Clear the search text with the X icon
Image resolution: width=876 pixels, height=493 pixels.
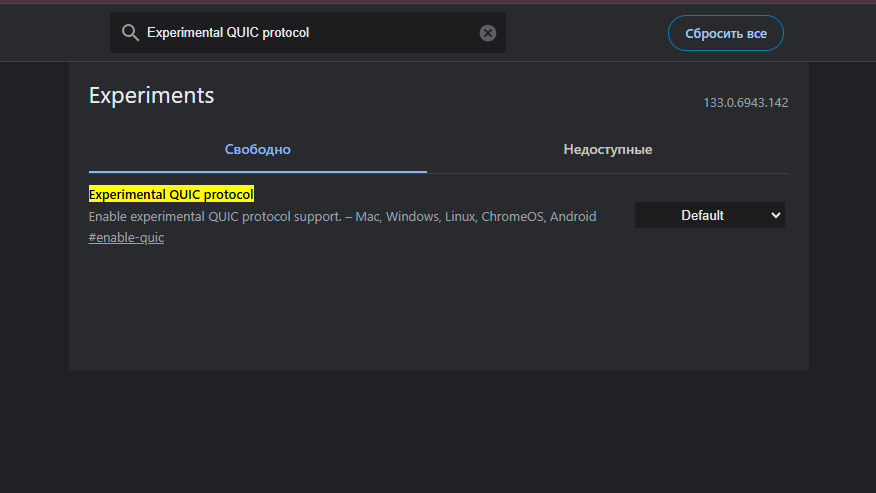click(x=488, y=33)
